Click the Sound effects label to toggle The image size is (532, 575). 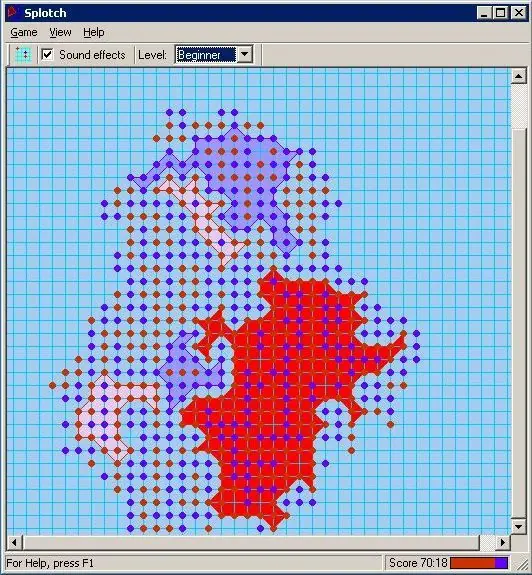pos(92,55)
